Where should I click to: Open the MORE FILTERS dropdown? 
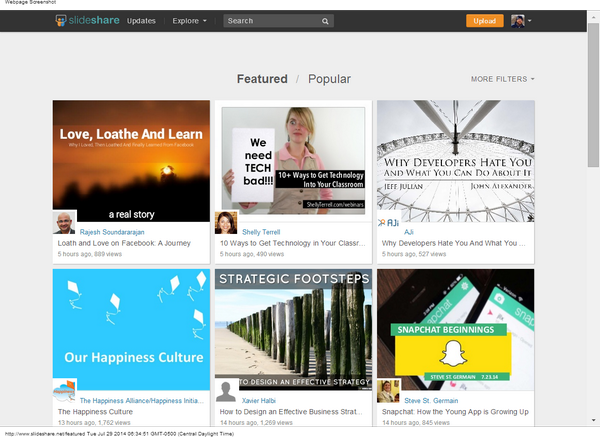pyautogui.click(x=502, y=79)
